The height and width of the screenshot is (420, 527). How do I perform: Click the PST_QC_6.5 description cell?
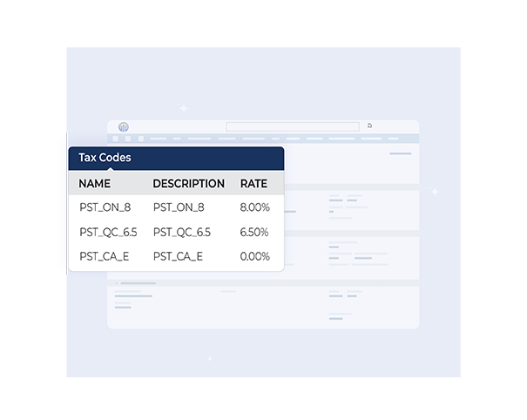pos(182,232)
